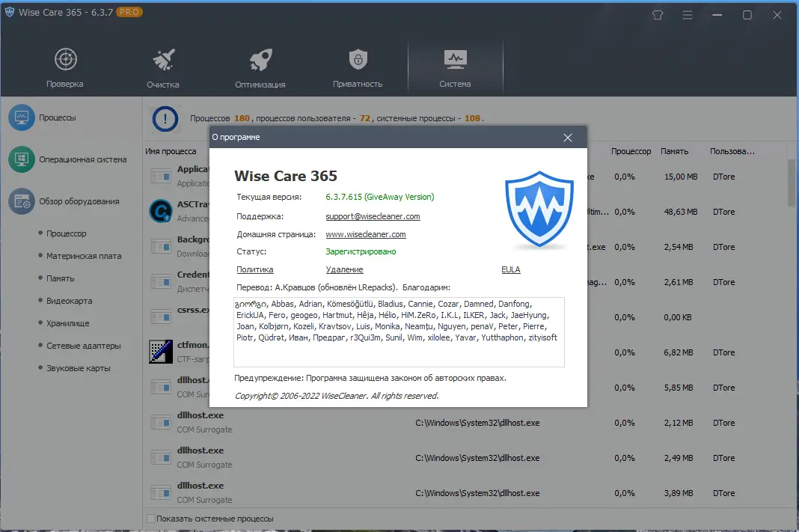Sort by the Процессор column header

click(x=631, y=151)
